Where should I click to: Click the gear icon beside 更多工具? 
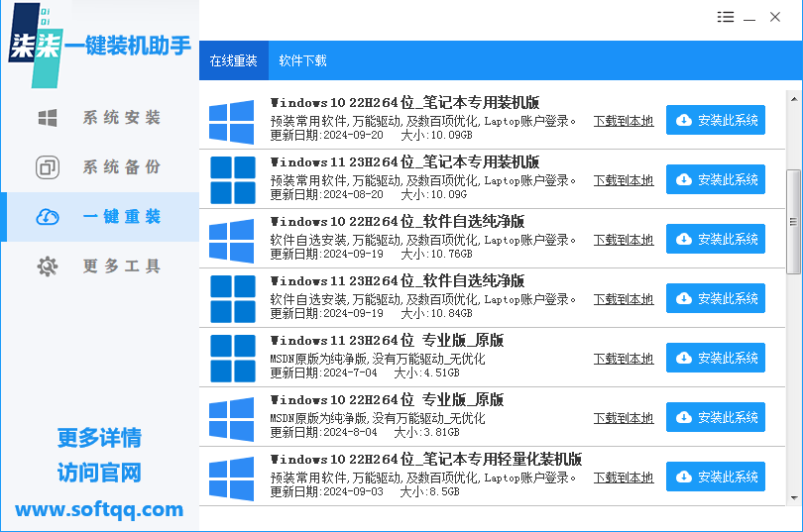point(48,266)
